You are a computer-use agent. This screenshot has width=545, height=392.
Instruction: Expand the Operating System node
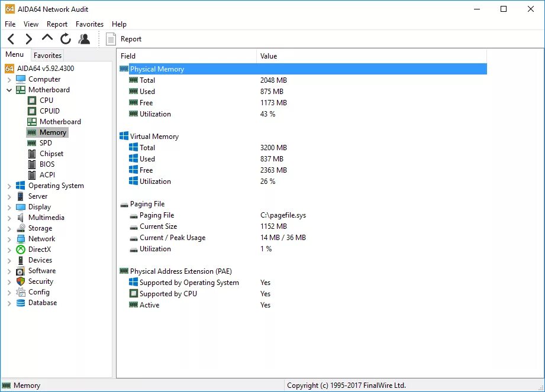(9, 186)
